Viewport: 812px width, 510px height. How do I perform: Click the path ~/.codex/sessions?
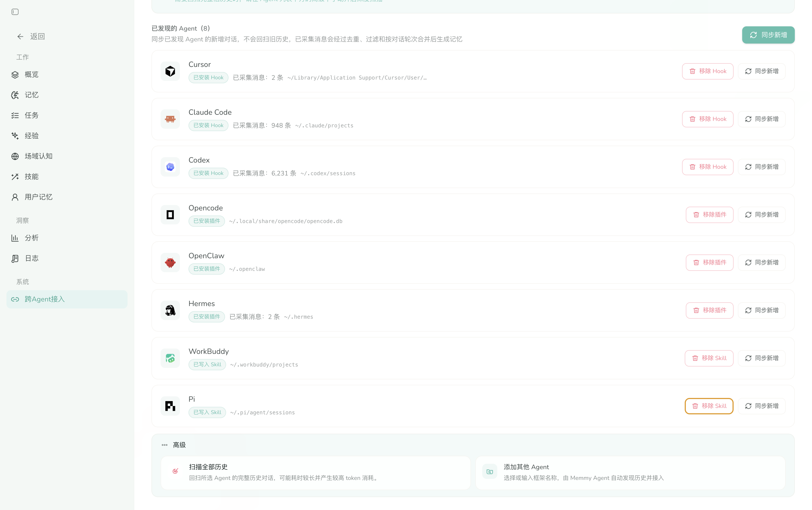pos(328,174)
